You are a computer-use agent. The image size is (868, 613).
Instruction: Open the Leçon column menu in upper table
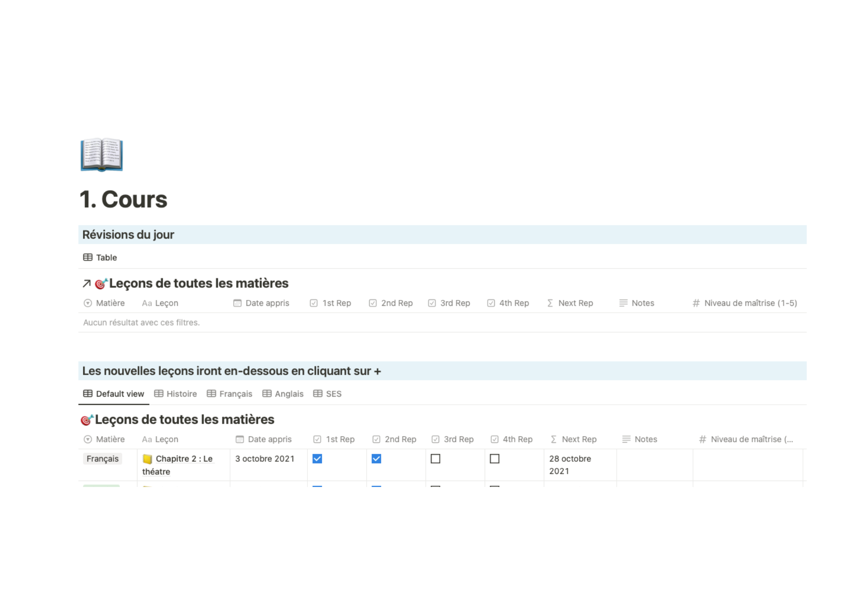[x=160, y=303]
